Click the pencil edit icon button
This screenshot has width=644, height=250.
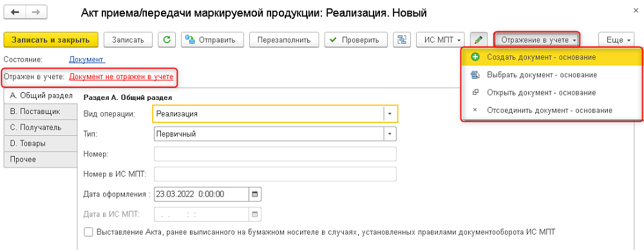click(478, 40)
